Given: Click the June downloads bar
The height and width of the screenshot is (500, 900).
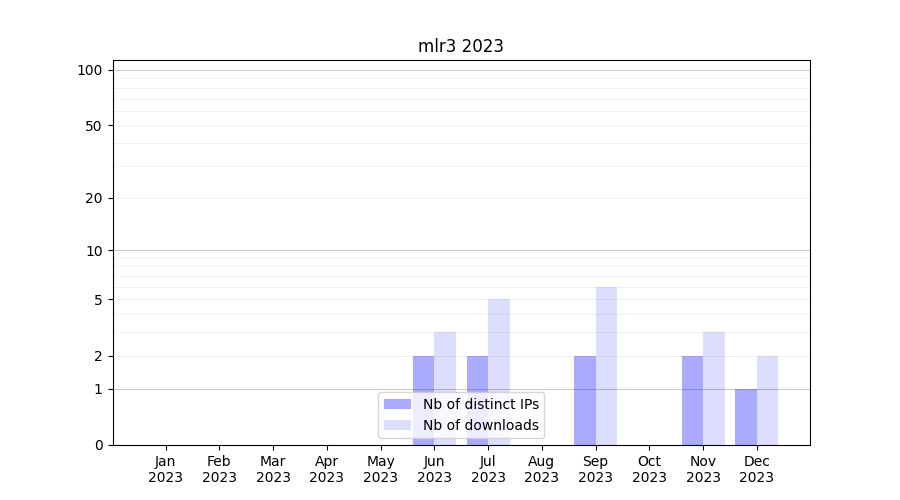Looking at the screenshot, I should click(445, 362).
